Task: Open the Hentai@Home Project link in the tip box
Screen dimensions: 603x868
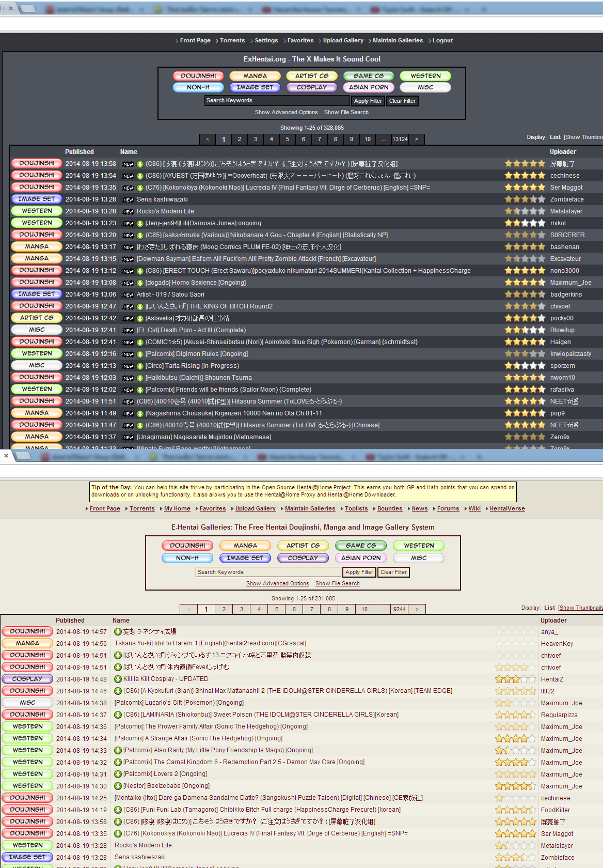Action: [324, 487]
